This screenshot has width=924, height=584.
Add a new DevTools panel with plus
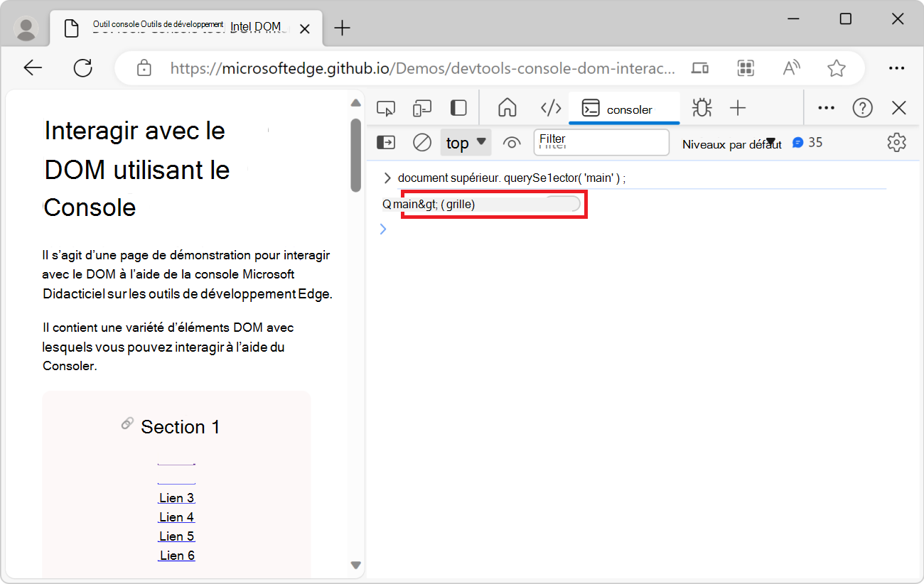point(738,107)
